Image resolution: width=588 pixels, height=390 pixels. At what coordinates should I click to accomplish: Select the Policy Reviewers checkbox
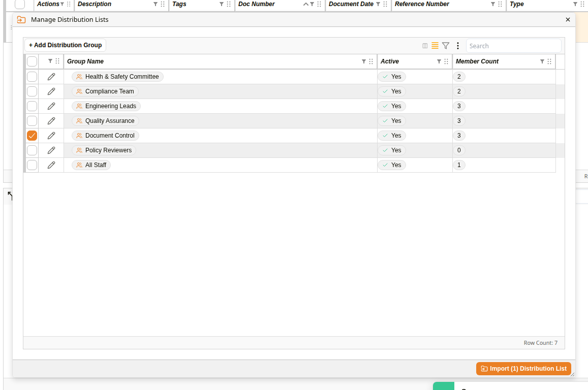coord(32,150)
